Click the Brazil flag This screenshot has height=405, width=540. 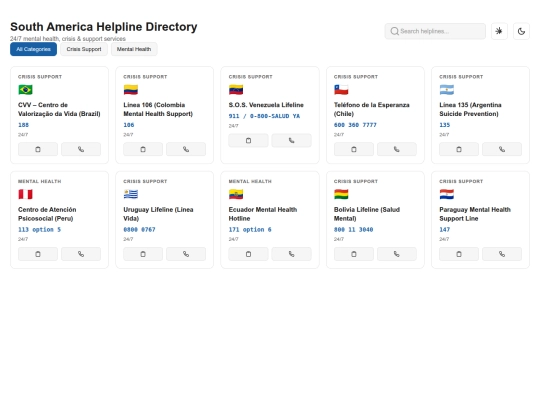coord(25,90)
